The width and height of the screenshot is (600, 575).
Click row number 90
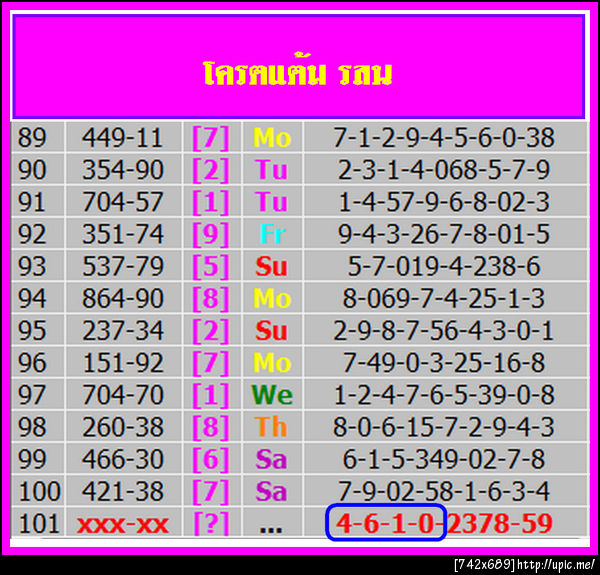(x=32, y=169)
